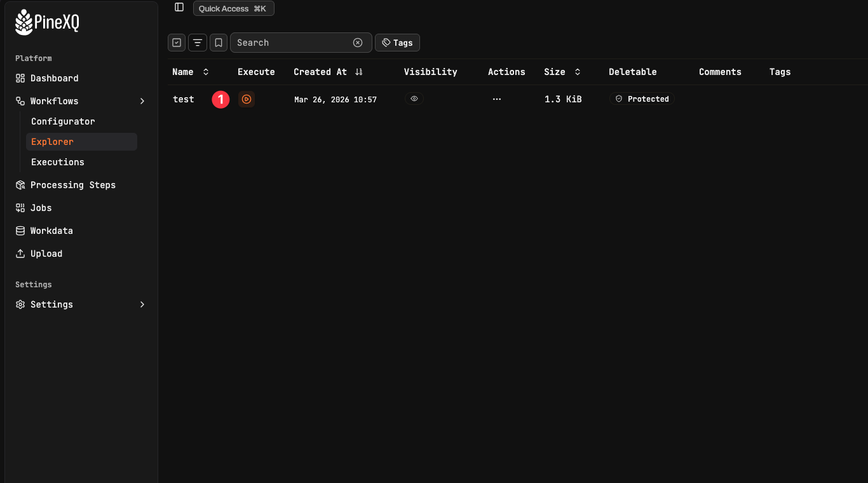This screenshot has height=483, width=868.
Task: Select the Upload icon in the sidebar
Action: [20, 254]
